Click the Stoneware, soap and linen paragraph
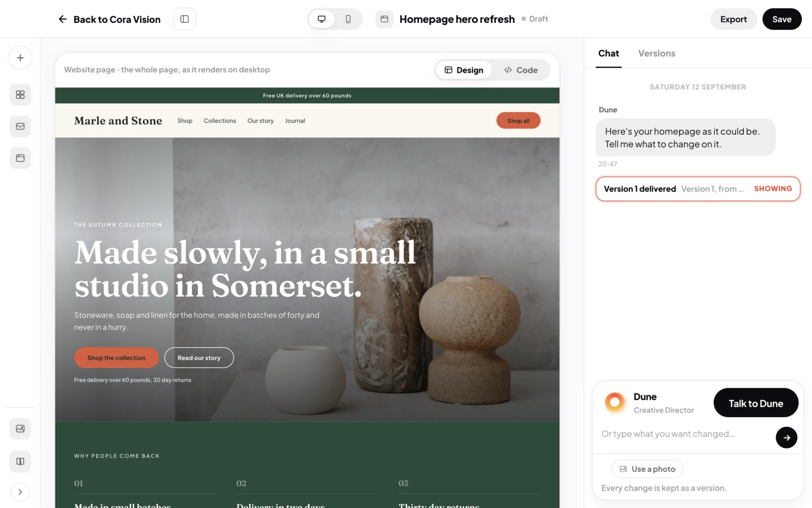Screen dimensions: 812x508 197,321
